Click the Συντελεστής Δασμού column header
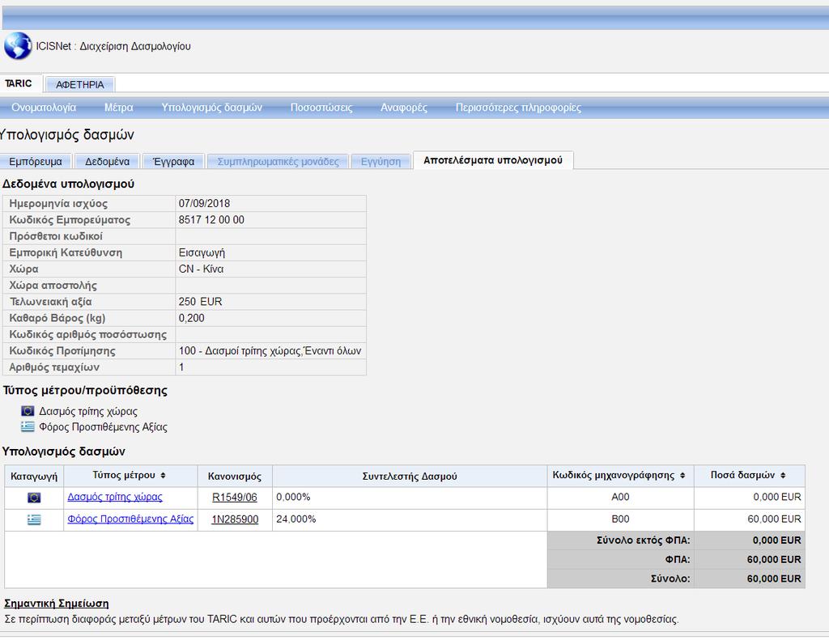 (x=410, y=476)
